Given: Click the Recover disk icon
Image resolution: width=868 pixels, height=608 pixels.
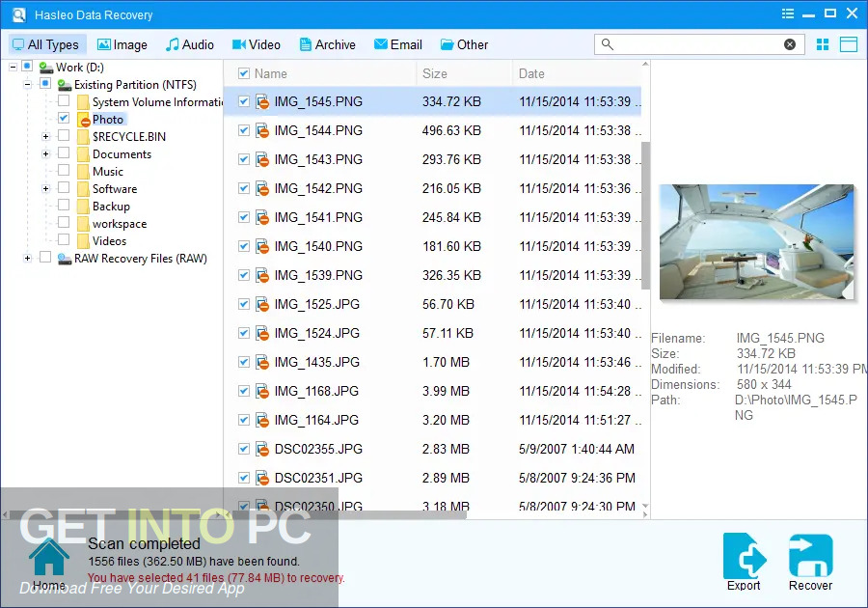Looking at the screenshot, I should (x=811, y=555).
